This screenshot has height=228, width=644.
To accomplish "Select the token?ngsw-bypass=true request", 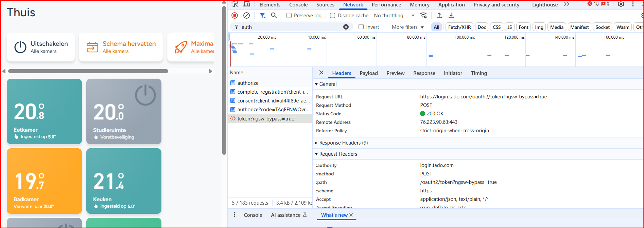I will coord(266,119).
